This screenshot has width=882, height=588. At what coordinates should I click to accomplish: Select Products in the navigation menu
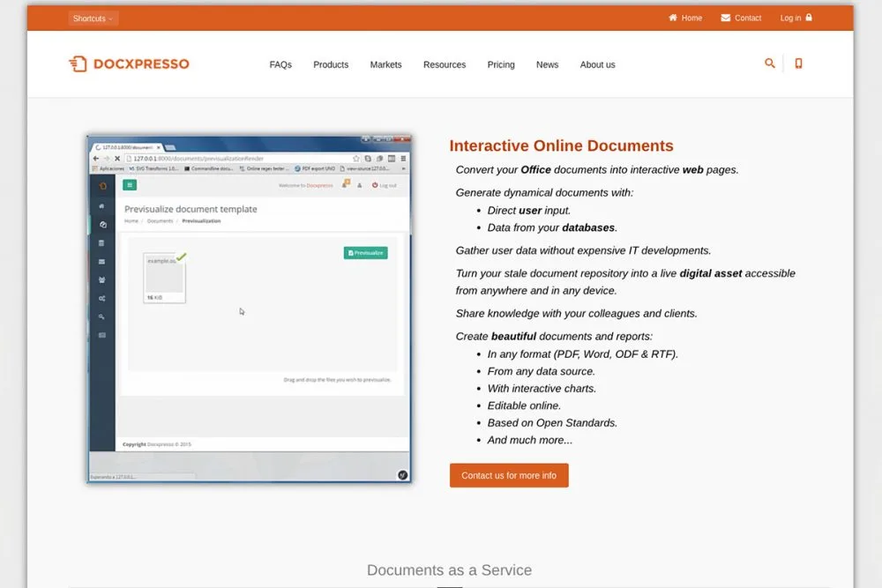coord(331,64)
